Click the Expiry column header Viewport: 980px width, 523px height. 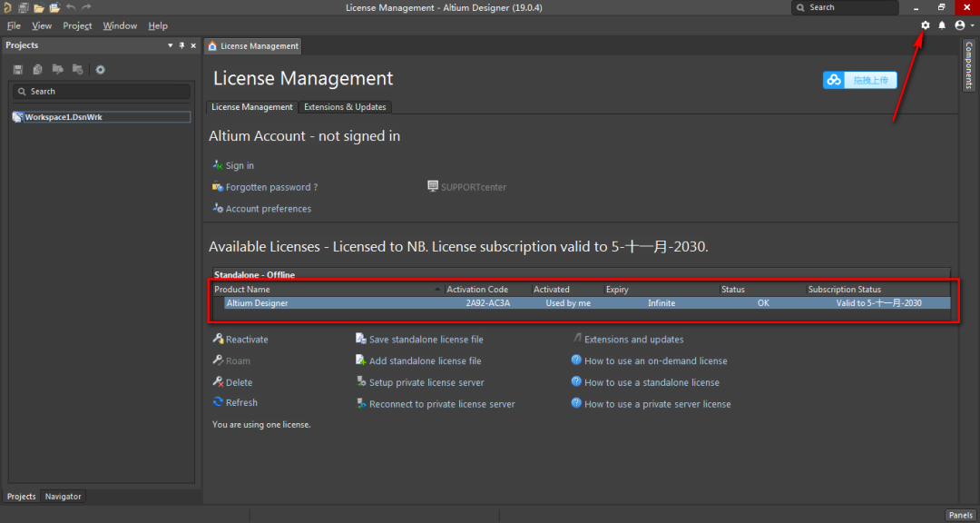pyautogui.click(x=661, y=290)
